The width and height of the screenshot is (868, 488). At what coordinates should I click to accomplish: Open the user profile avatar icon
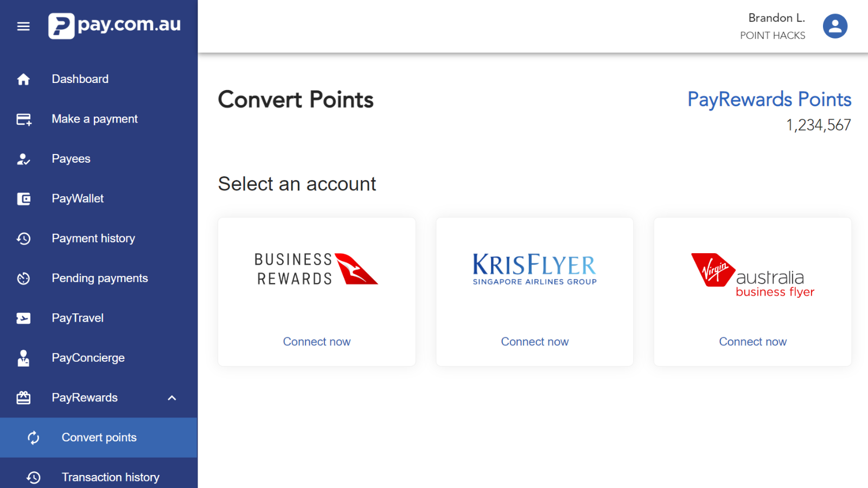(x=835, y=26)
